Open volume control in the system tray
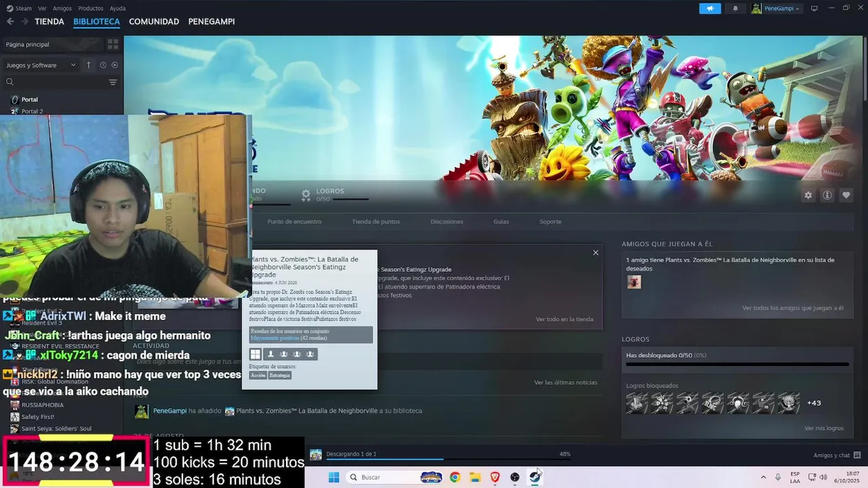Viewport: 868px width, 488px height. click(823, 477)
